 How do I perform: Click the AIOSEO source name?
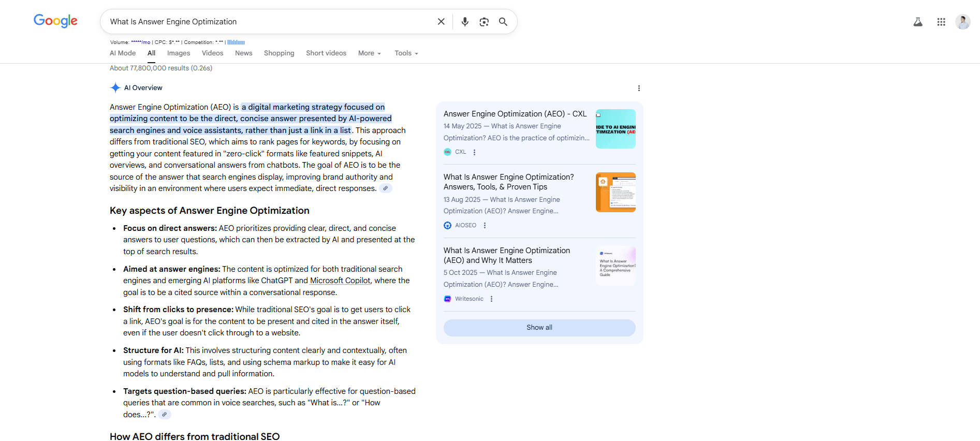(x=465, y=226)
